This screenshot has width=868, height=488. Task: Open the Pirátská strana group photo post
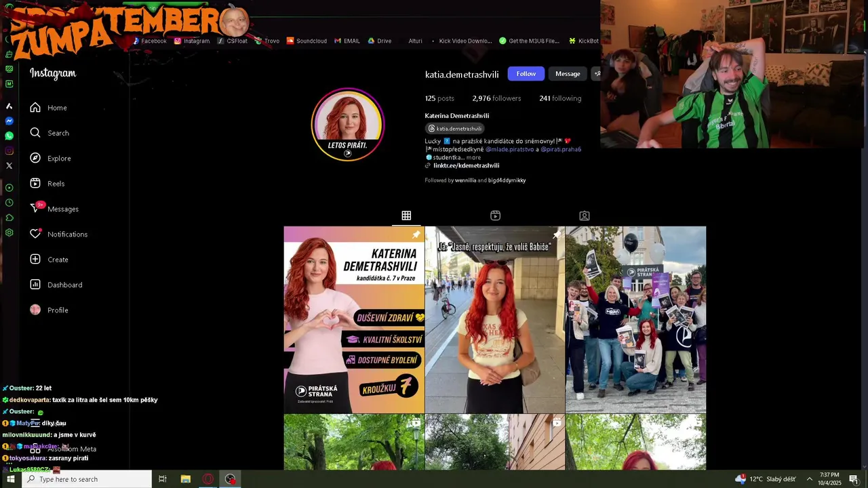(x=635, y=320)
